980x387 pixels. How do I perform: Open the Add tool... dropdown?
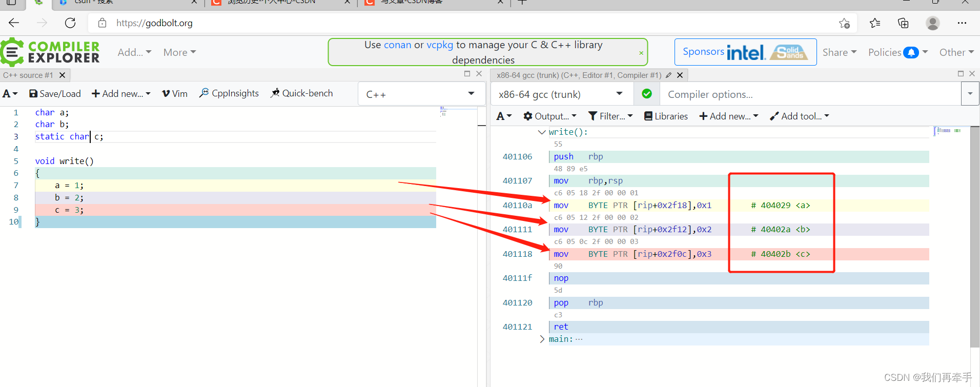click(800, 116)
